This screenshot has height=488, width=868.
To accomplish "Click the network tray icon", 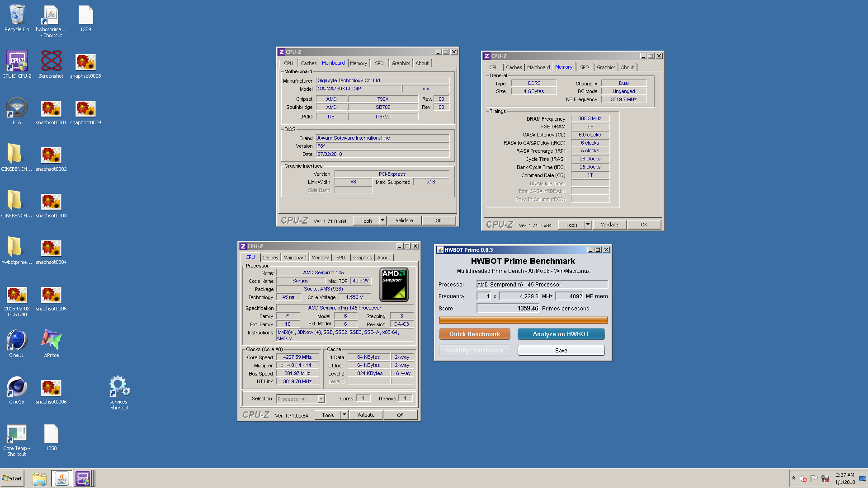I will 825,479.
